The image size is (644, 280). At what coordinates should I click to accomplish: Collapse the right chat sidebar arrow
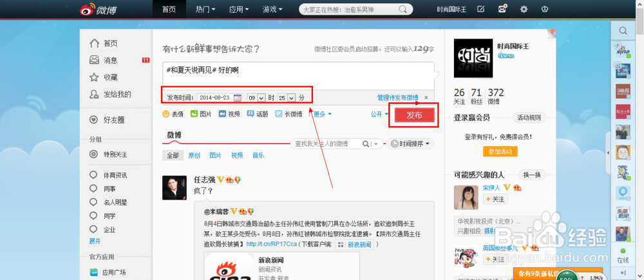tap(608, 153)
